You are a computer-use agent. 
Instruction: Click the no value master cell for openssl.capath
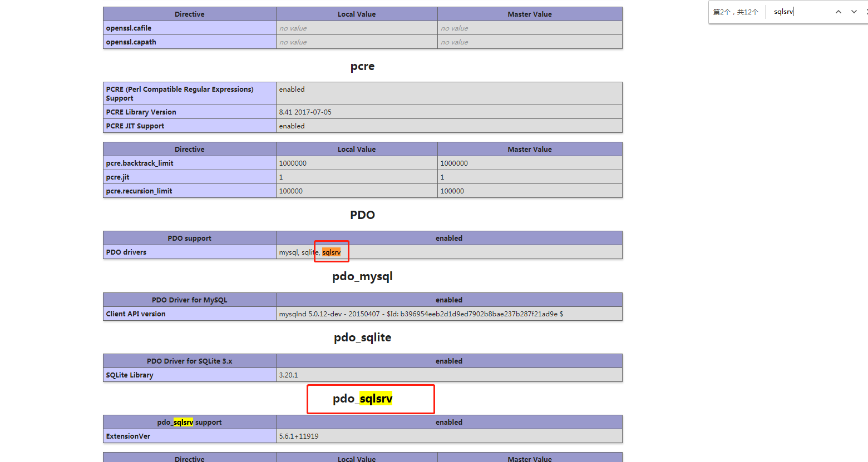530,42
